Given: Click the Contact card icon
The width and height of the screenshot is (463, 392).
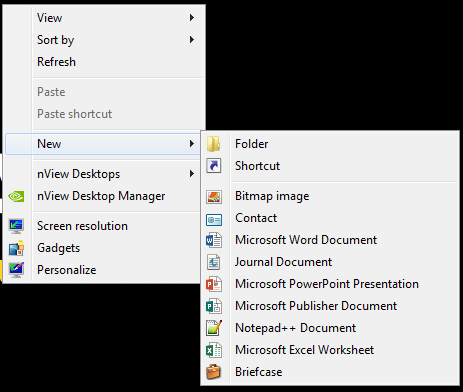Looking at the screenshot, I should coord(214,220).
